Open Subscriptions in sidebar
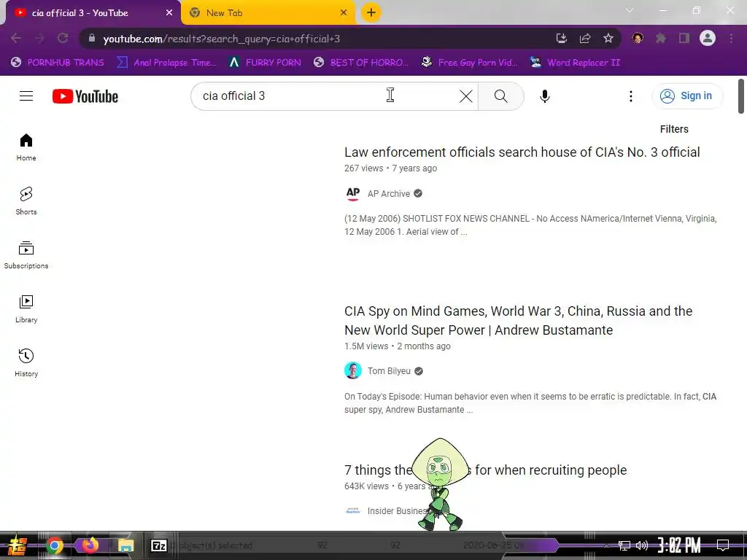This screenshot has height=560, width=747. (x=26, y=255)
